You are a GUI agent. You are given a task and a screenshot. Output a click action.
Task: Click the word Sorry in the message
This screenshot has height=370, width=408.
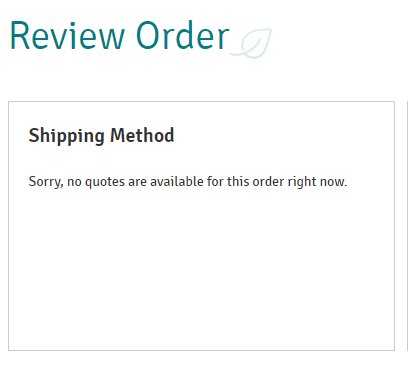[x=46, y=182]
